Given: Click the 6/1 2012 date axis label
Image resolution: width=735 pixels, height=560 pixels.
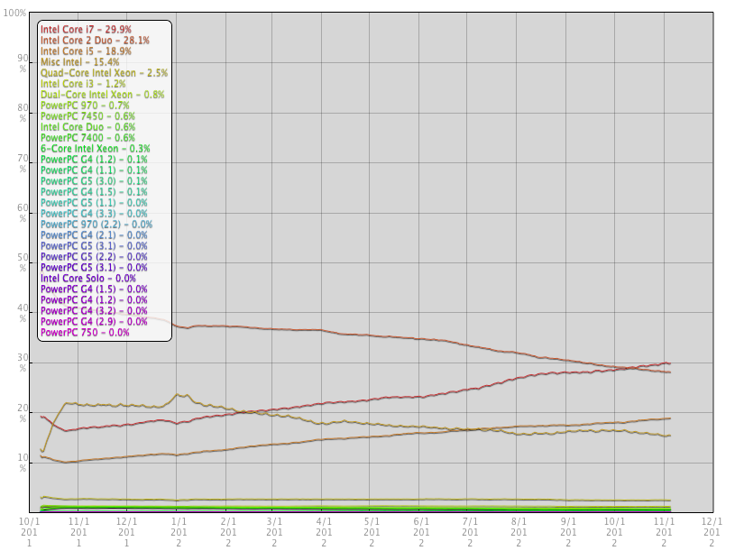Looking at the screenshot, I should point(421,532).
